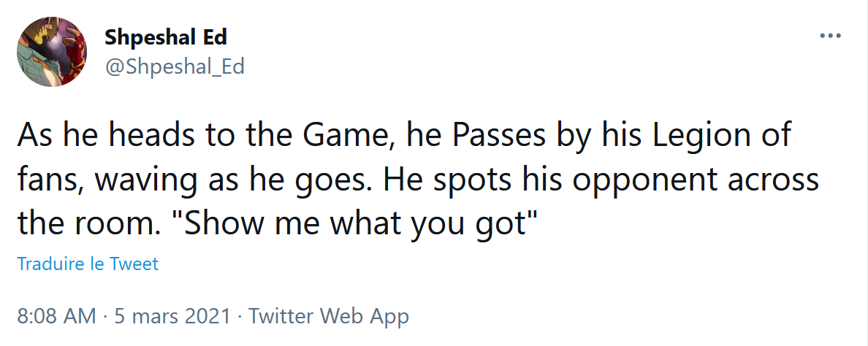
Task: Visit the @Shpeshal_Ed handle link
Action: (175, 66)
